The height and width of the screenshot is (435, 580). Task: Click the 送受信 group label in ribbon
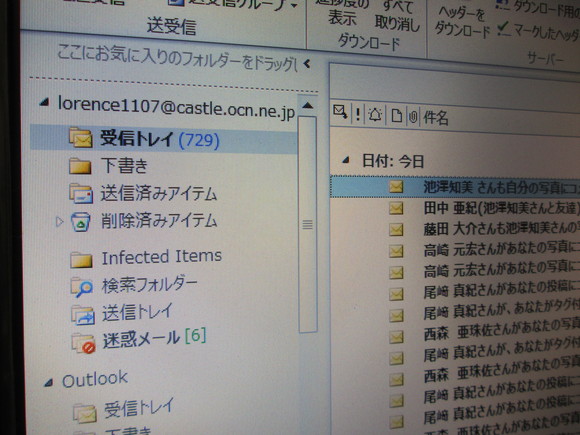pos(171,26)
